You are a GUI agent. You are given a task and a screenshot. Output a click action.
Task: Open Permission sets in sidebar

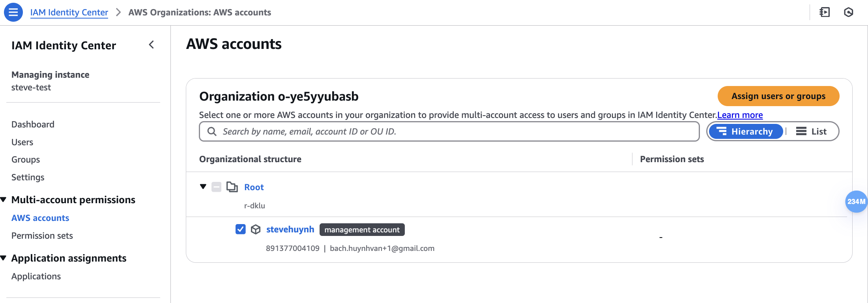(x=42, y=236)
